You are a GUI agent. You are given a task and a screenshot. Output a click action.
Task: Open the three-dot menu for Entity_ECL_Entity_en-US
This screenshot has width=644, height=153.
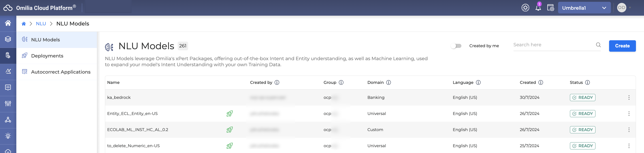pos(629,114)
